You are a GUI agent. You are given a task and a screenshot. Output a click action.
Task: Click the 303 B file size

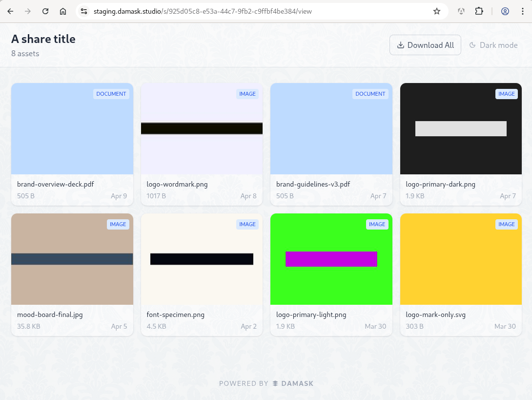tap(414, 326)
